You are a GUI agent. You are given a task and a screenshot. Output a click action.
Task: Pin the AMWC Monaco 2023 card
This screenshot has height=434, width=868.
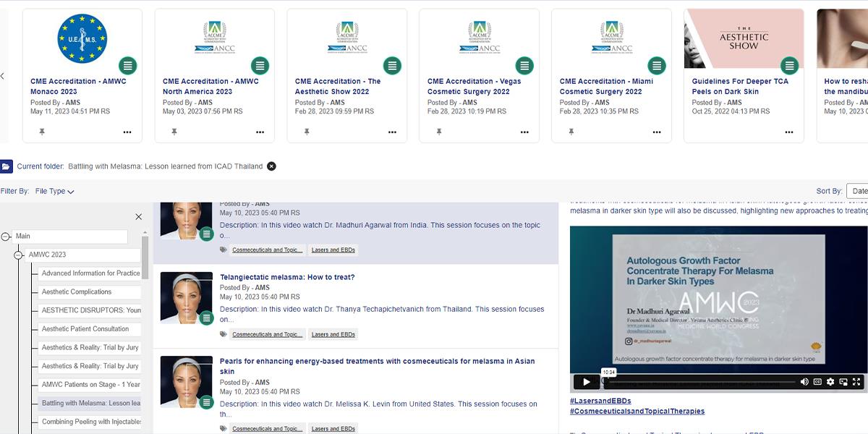click(x=42, y=132)
